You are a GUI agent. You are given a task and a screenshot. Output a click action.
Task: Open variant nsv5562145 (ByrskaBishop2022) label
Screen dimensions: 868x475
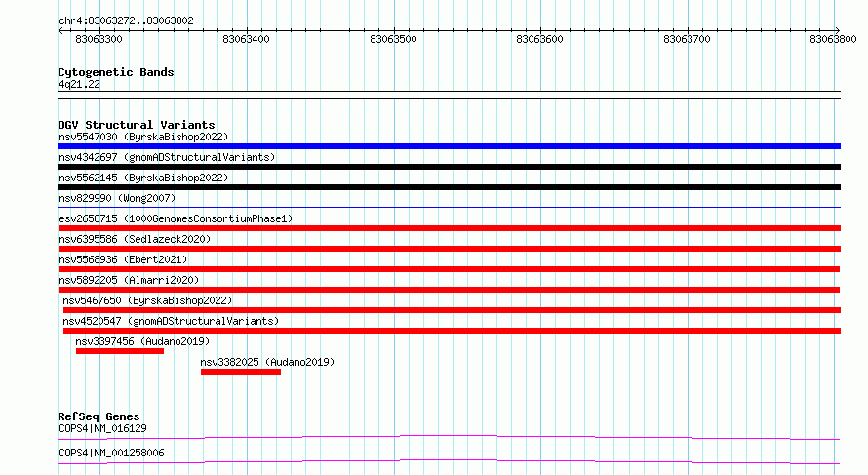(143, 178)
